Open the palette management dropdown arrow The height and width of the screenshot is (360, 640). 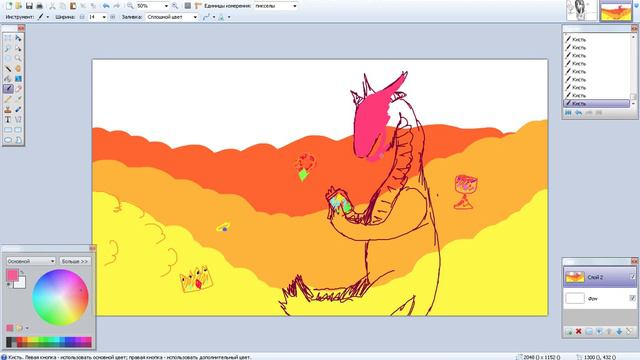point(27,328)
